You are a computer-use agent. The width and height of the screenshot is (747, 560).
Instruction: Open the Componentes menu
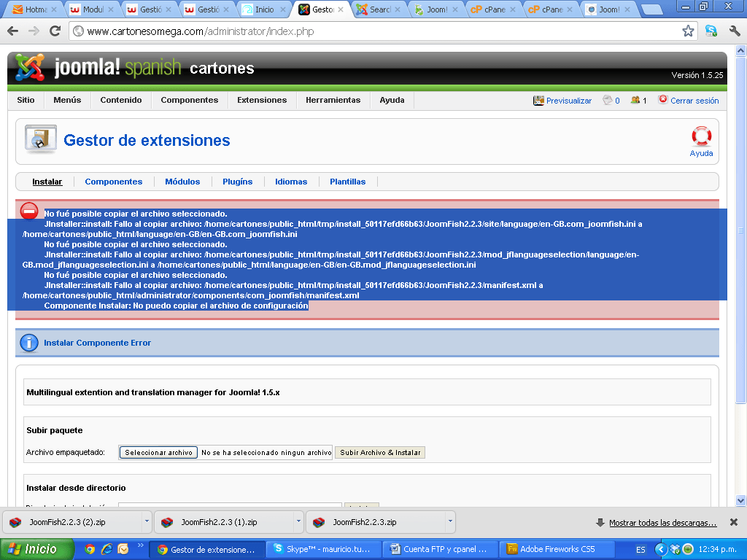tap(190, 100)
